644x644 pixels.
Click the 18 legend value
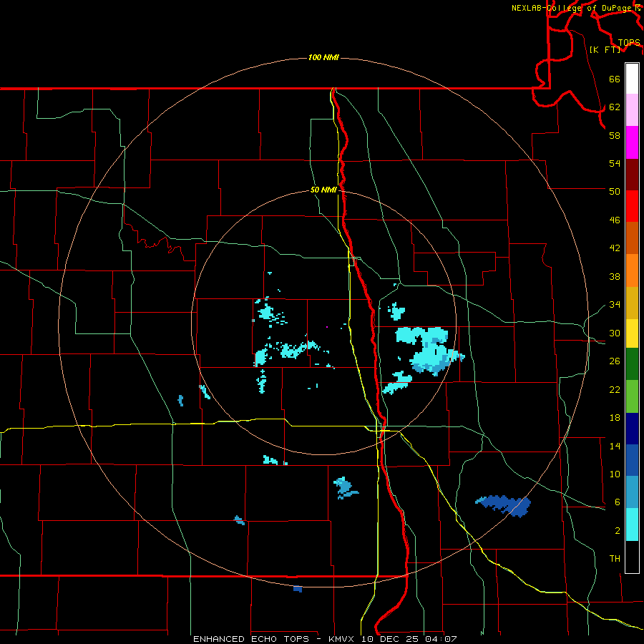click(x=615, y=418)
